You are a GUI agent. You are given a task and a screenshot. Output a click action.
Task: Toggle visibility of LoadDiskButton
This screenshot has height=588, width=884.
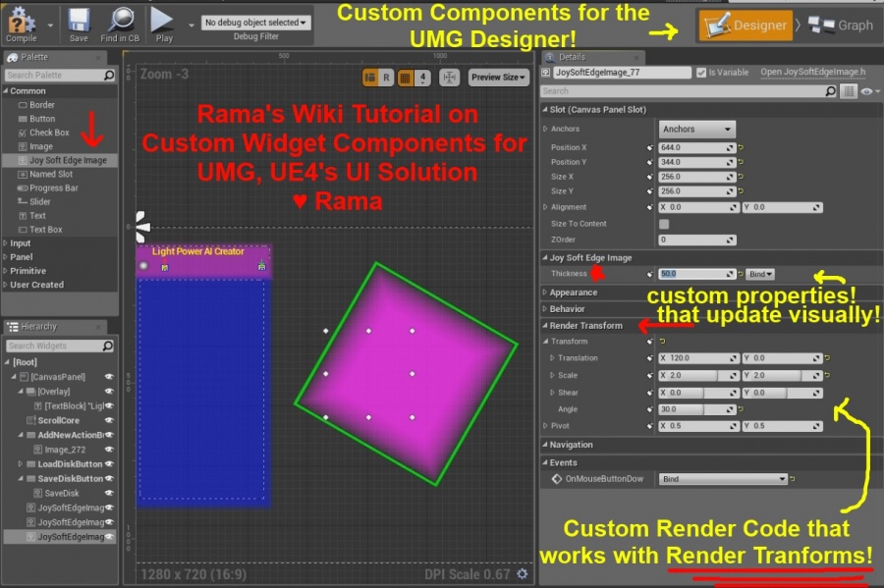tap(109, 464)
